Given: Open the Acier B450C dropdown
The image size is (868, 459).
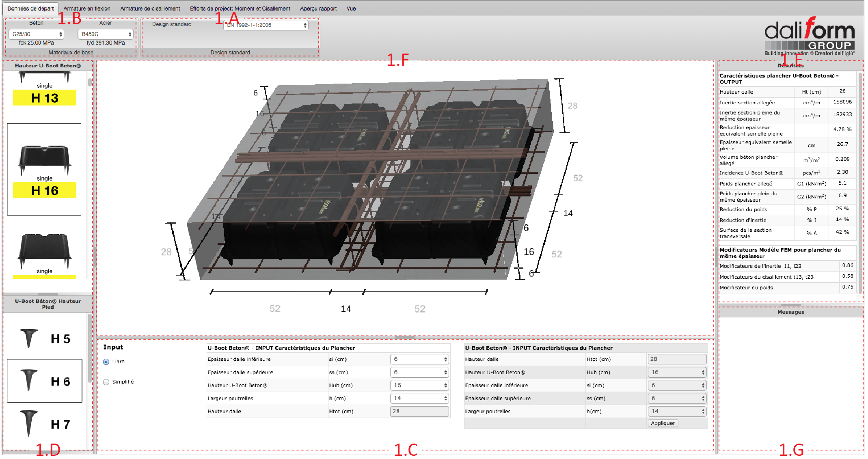Looking at the screenshot, I should point(106,34).
